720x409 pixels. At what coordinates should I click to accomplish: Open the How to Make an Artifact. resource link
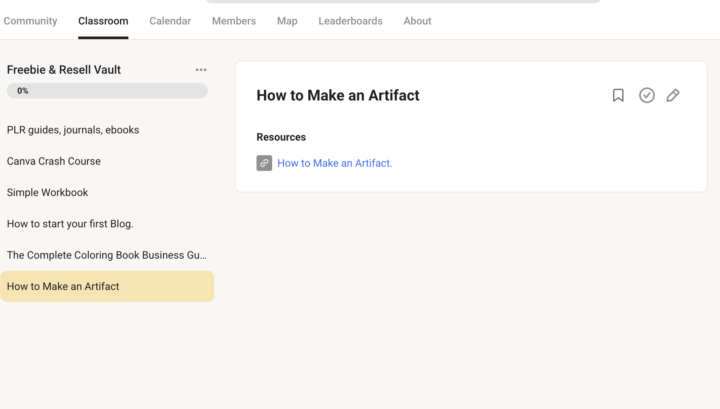tap(334, 163)
